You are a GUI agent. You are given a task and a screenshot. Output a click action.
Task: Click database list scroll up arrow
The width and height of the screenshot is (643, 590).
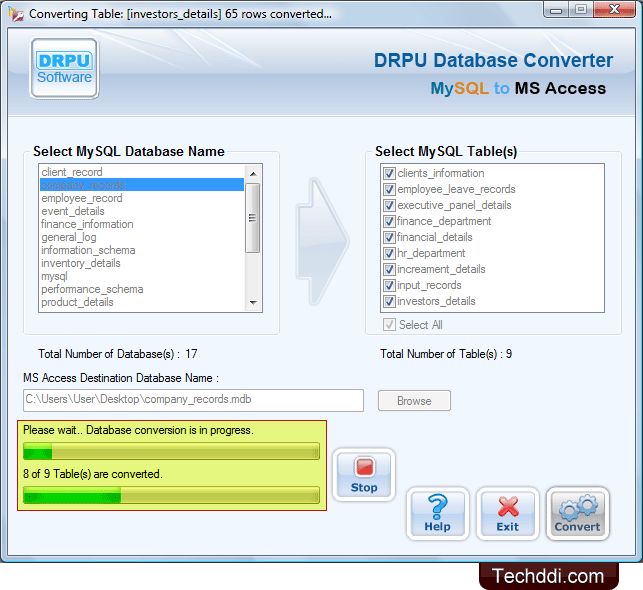point(253,174)
